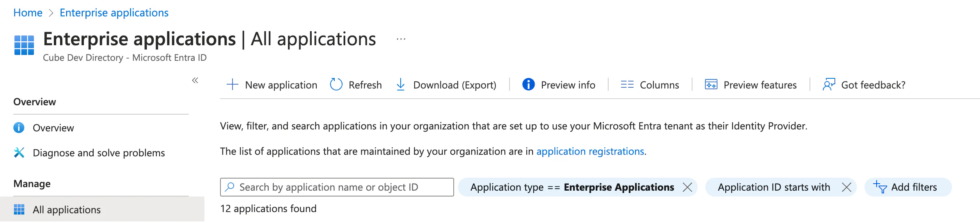Click the Download (Export) arrow icon
The height and width of the screenshot is (223, 980).
pos(401,85)
